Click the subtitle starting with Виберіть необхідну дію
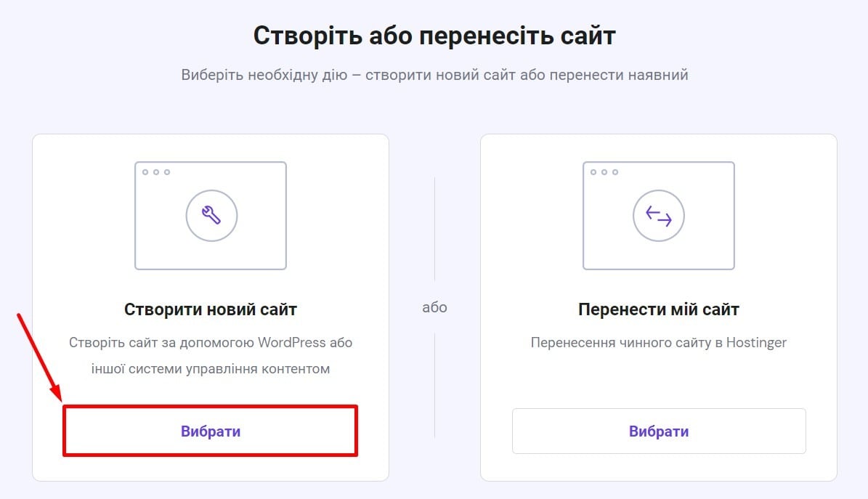Viewport: 868px width, 499px height. tap(434, 75)
